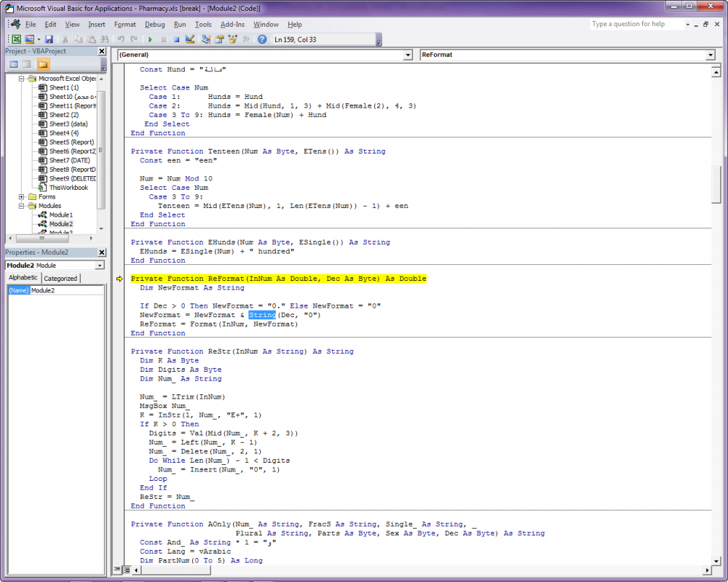Open the Insert UserForm dropdown arrow

39,39
